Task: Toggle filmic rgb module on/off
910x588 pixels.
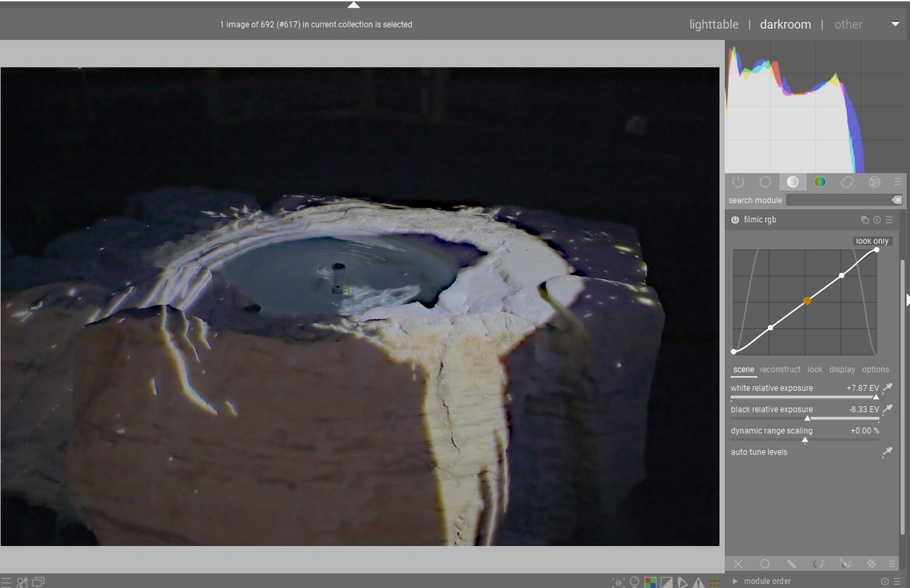Action: coord(735,220)
